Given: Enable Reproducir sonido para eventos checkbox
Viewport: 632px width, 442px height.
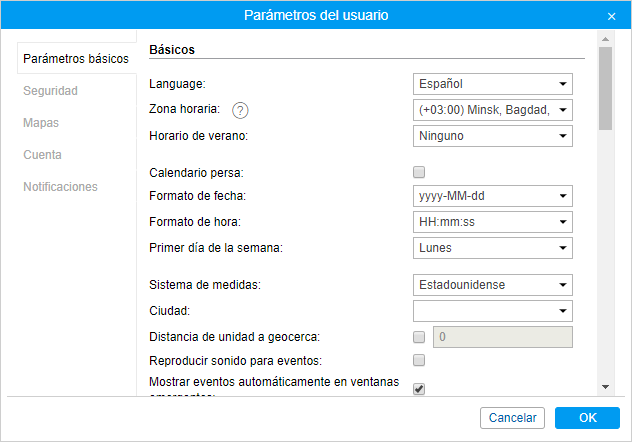Looking at the screenshot, I should click(x=419, y=360).
